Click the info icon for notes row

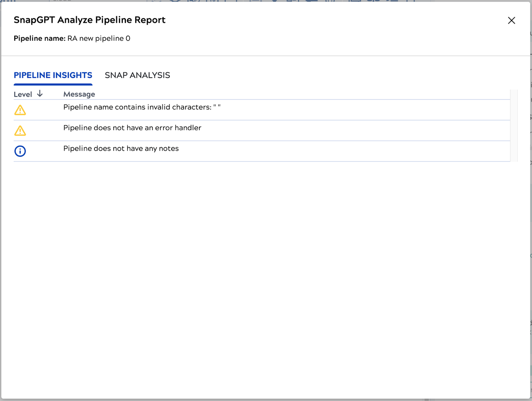point(20,151)
